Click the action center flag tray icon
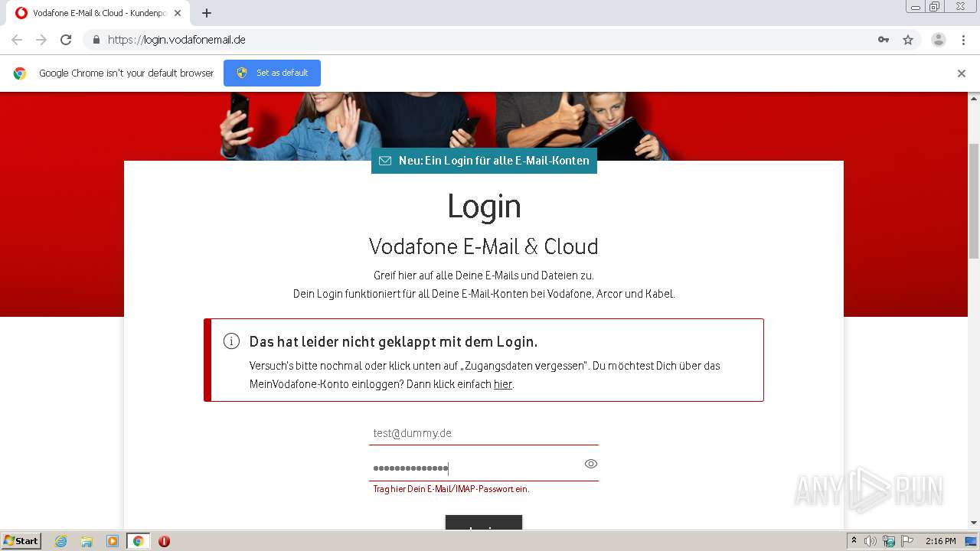The height and width of the screenshot is (551, 980). [907, 541]
